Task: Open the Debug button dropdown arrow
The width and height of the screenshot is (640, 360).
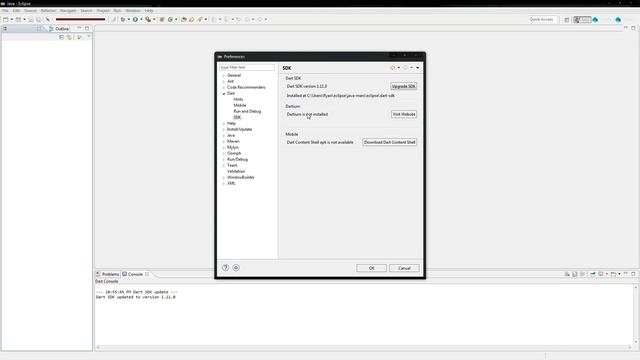Action: click(x=129, y=20)
